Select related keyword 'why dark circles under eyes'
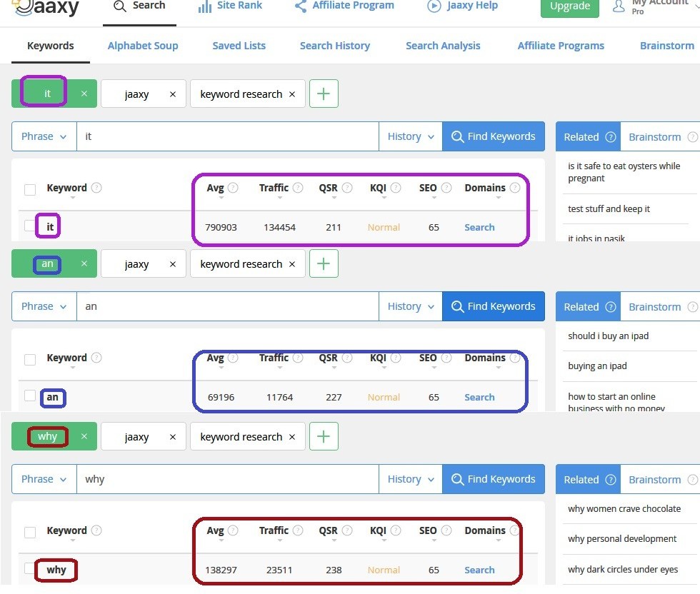The width and height of the screenshot is (700, 594). [x=623, y=570]
